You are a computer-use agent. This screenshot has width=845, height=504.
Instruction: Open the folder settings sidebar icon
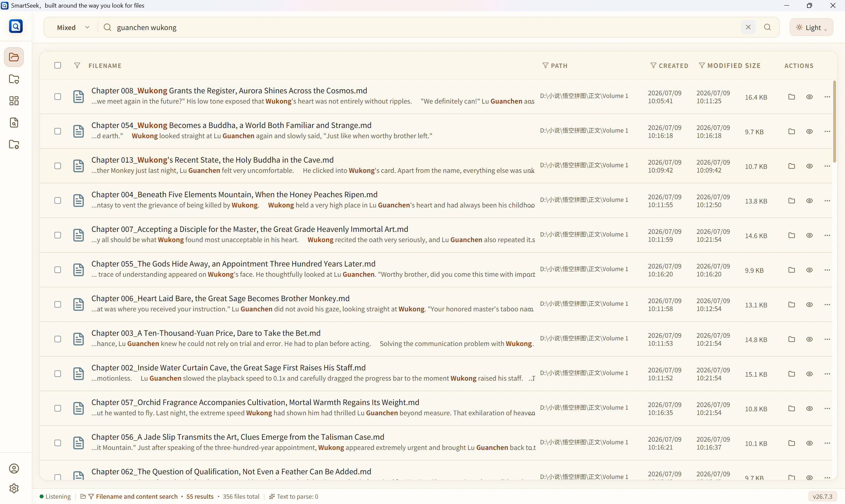pos(14,144)
